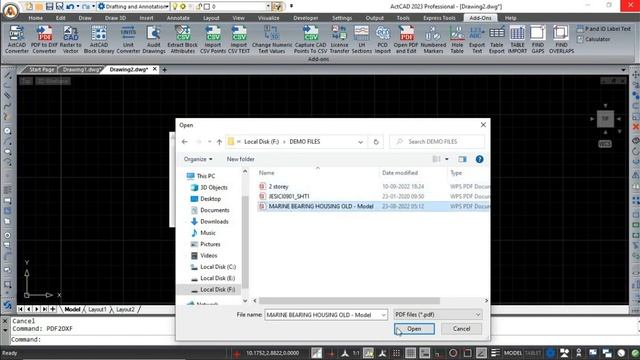Select Downloads in navigation pane
The image size is (640, 360).
tap(214, 221)
